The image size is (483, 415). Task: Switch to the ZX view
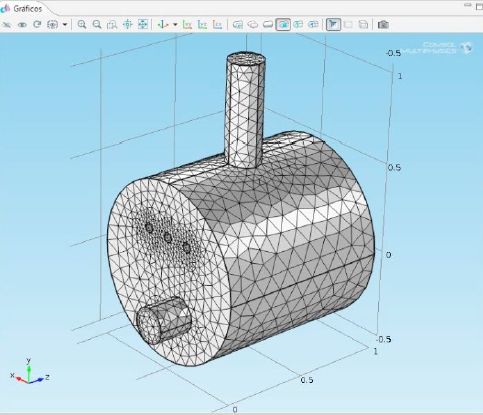point(217,24)
